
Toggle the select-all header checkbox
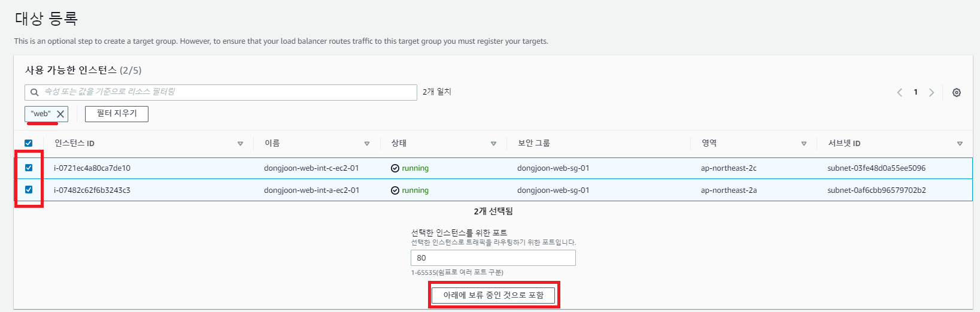coord(28,143)
